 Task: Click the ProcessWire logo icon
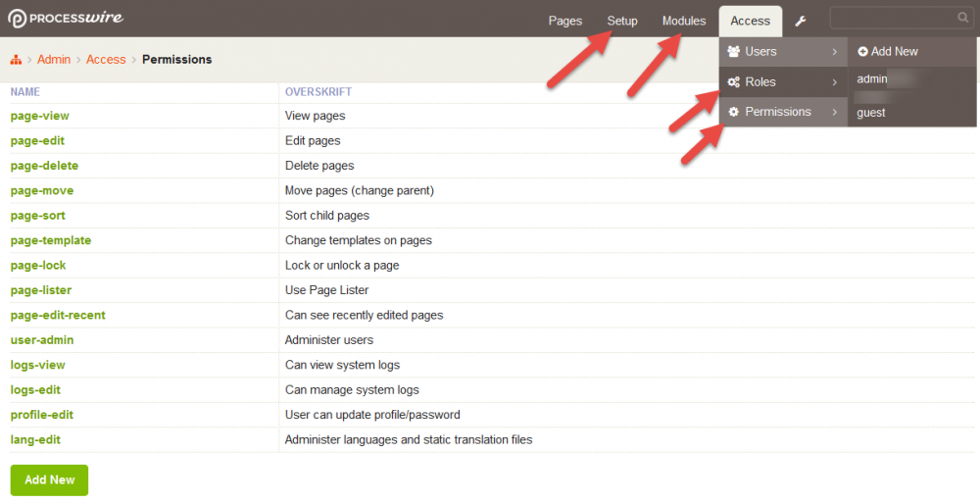pos(17,19)
